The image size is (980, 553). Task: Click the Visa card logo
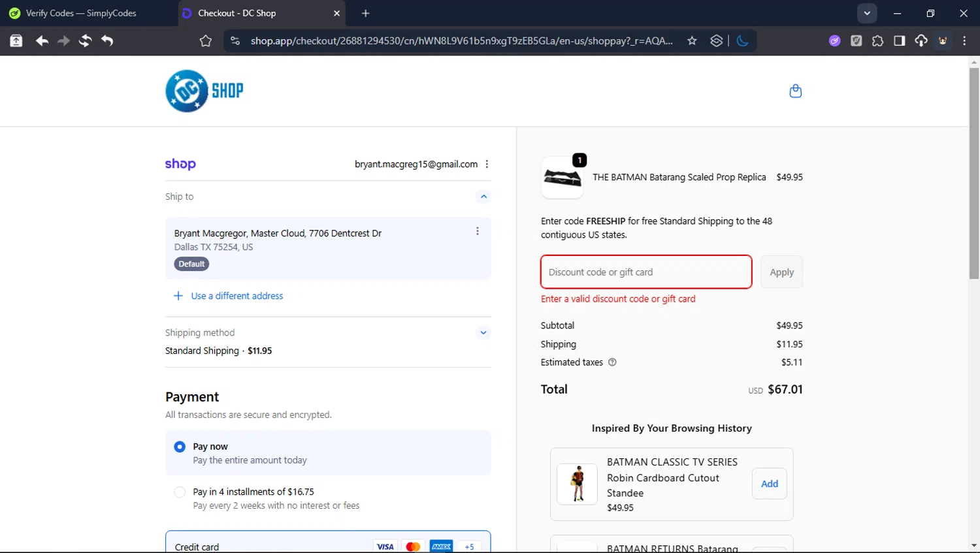(x=385, y=546)
